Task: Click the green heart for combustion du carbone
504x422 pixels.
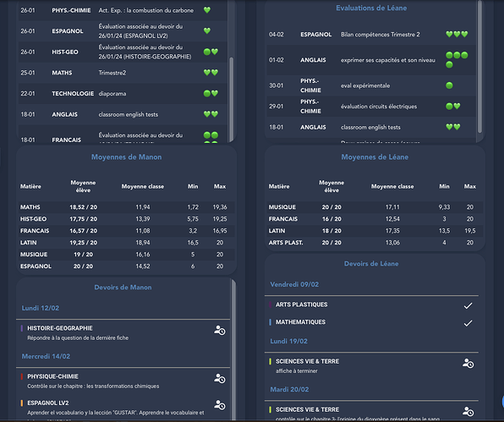Action: [207, 10]
